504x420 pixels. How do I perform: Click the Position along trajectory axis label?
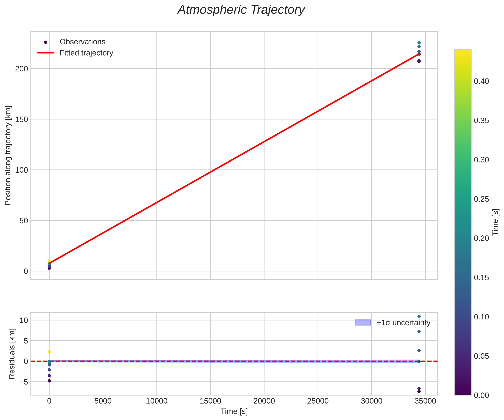tap(8, 155)
